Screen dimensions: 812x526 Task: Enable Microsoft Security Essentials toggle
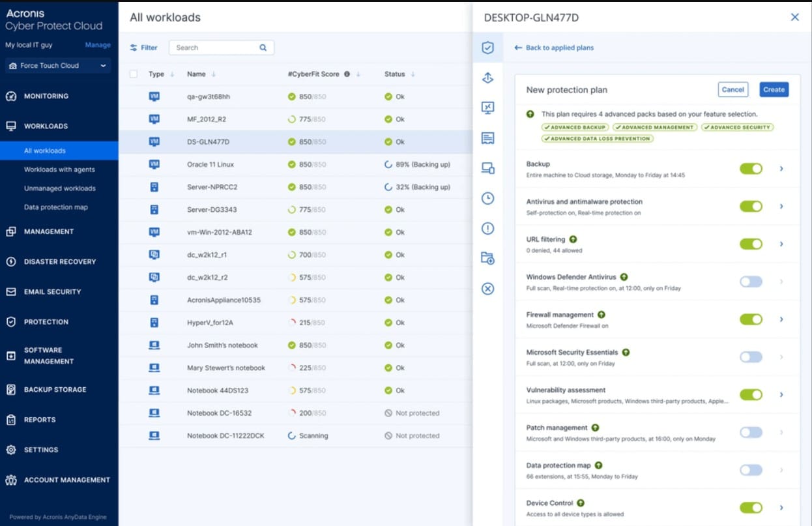point(751,357)
